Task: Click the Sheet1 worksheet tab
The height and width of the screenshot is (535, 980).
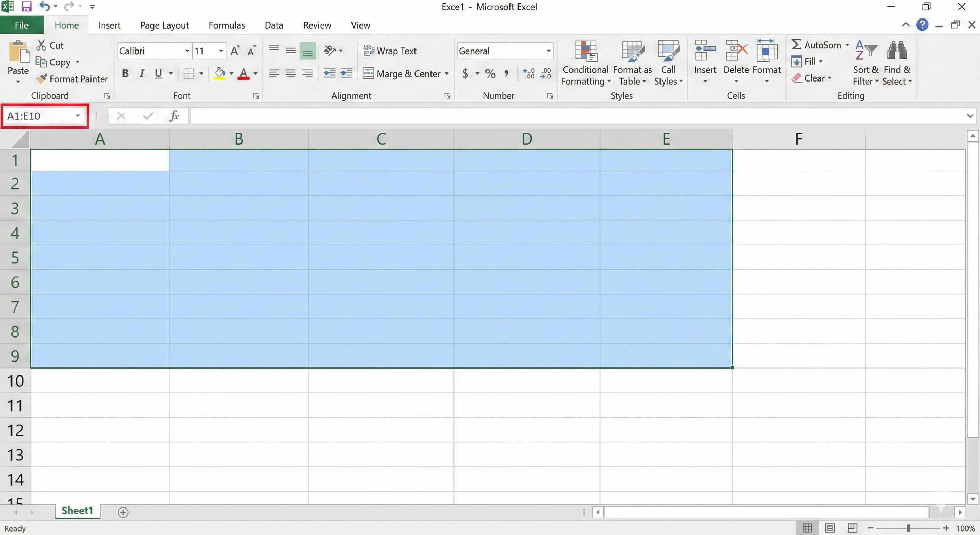Action: (x=77, y=511)
